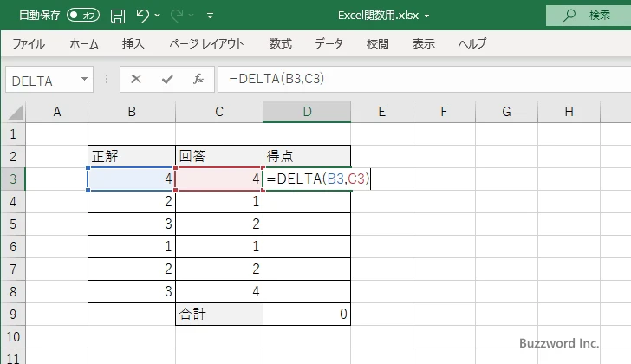Open the 挿入 ribbon tab

click(x=133, y=43)
